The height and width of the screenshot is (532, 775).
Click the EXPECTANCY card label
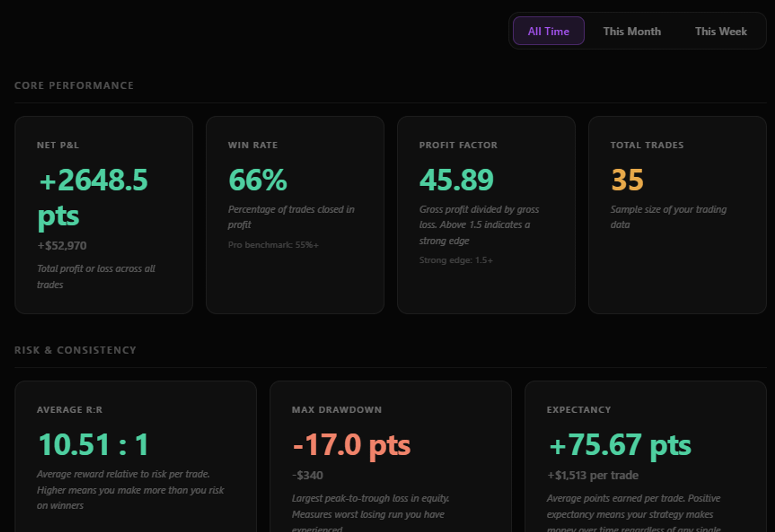coord(579,410)
